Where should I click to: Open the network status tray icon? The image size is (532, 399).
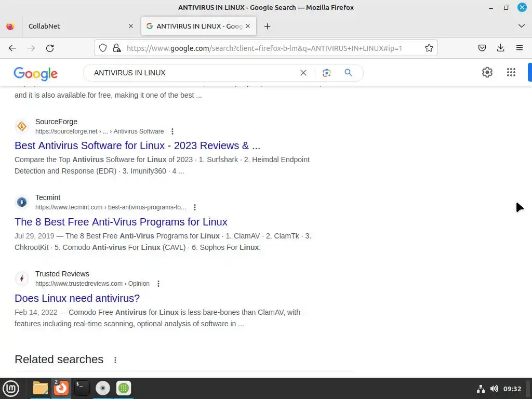coord(481,389)
